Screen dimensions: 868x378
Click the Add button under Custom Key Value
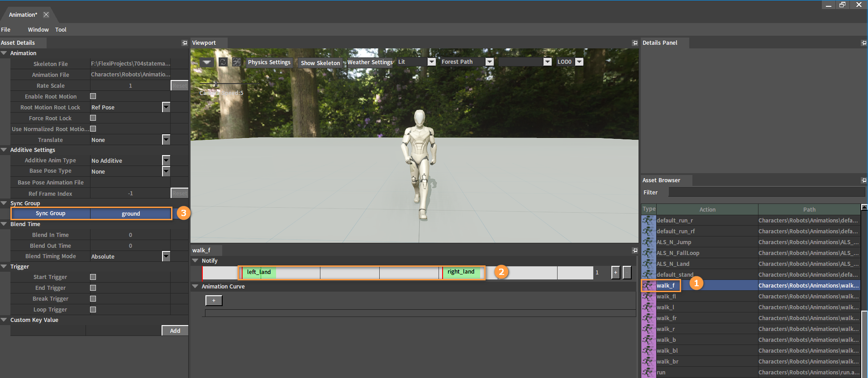(x=175, y=331)
